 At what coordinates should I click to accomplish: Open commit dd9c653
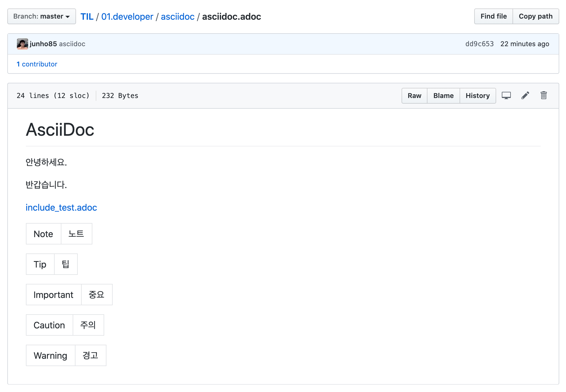(x=479, y=44)
